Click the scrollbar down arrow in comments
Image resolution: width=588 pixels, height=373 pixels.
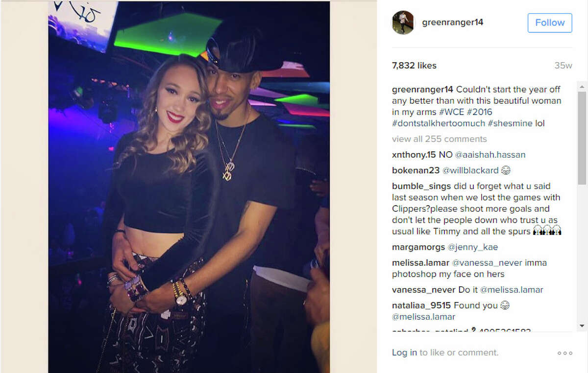coord(582,326)
